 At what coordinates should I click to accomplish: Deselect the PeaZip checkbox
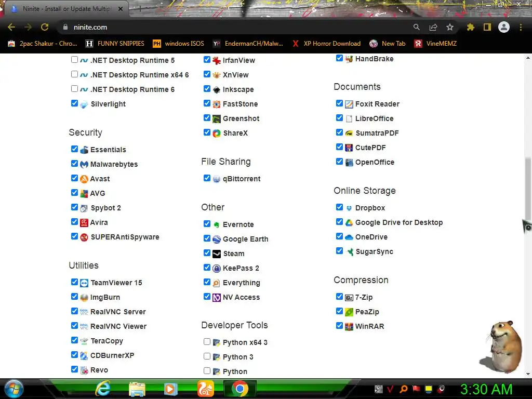click(339, 311)
